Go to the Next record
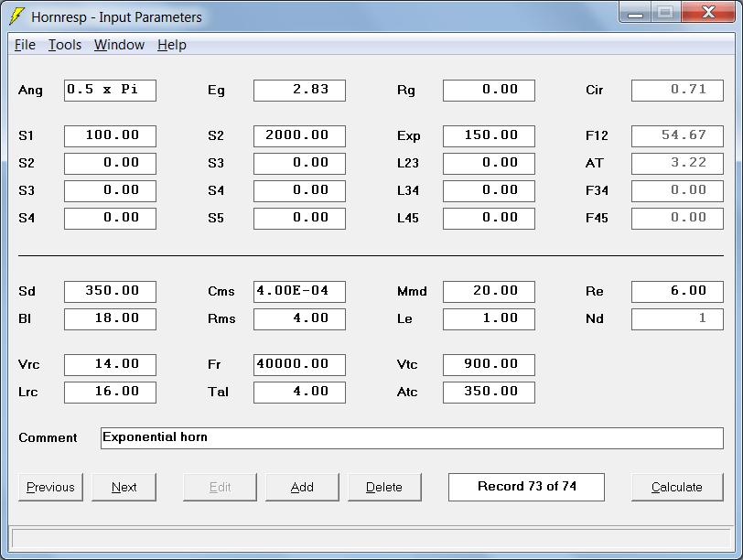743x560 pixels. click(124, 487)
